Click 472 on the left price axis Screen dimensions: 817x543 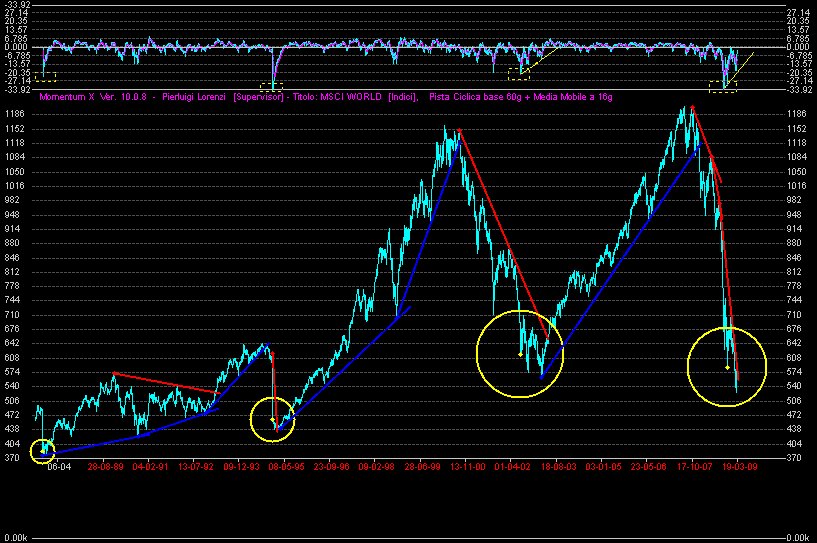[x=12, y=415]
